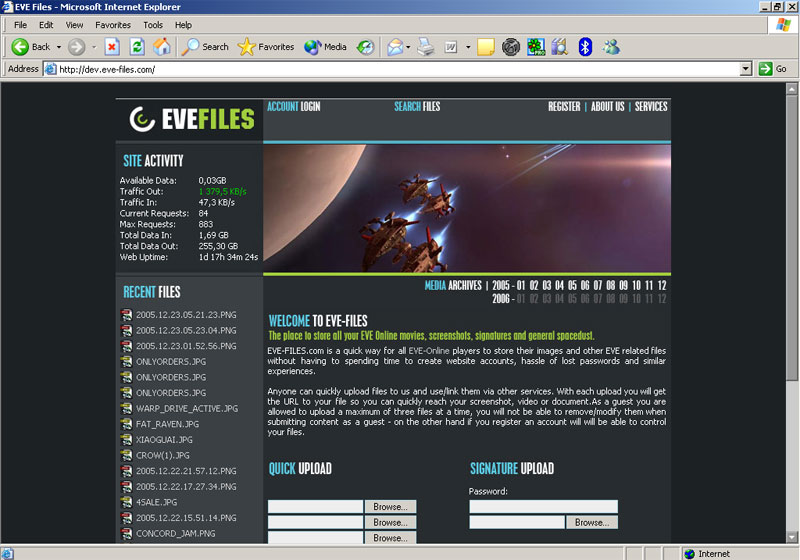
Task: Click the Internet zone globe in status bar
Action: 690,553
